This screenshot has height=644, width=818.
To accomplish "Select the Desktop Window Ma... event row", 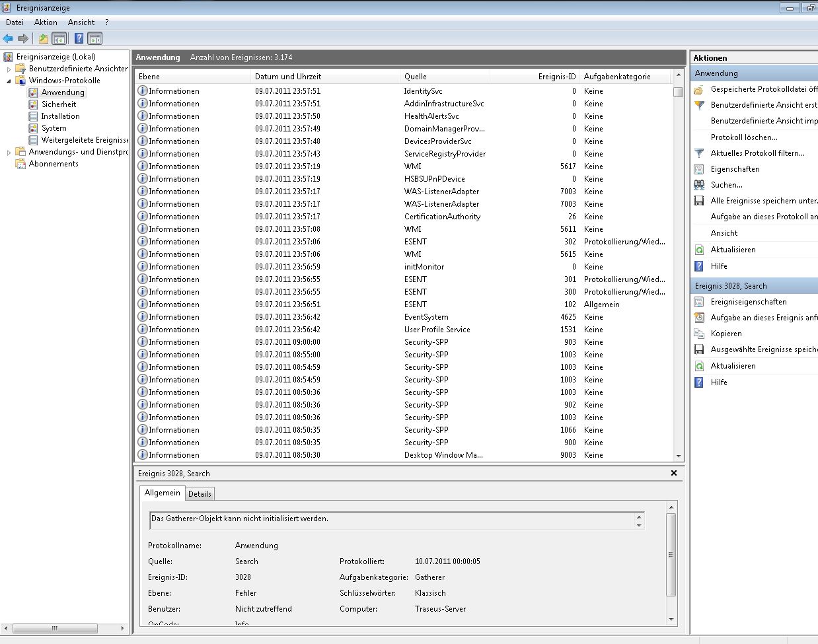I will 403,455.
